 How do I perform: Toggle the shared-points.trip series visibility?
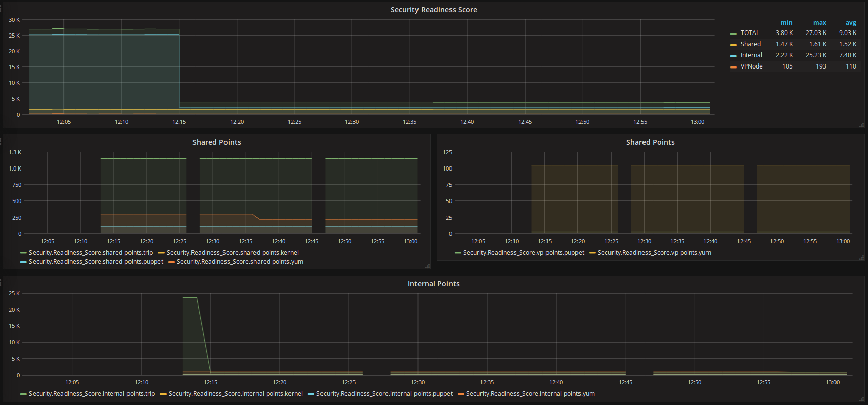click(x=90, y=253)
